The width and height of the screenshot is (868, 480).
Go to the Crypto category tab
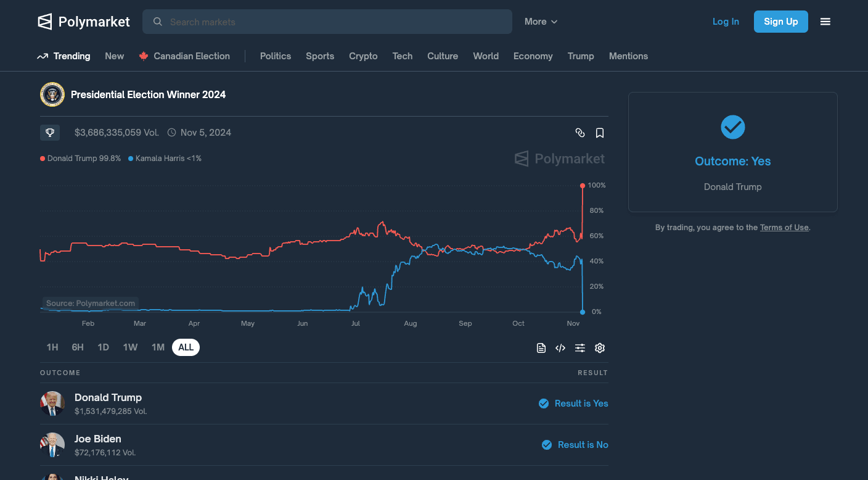tap(363, 56)
